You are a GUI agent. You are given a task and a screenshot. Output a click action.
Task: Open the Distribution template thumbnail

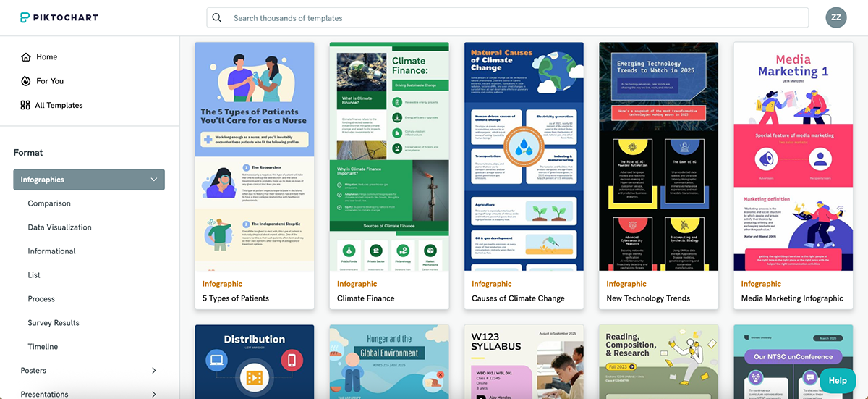click(255, 362)
